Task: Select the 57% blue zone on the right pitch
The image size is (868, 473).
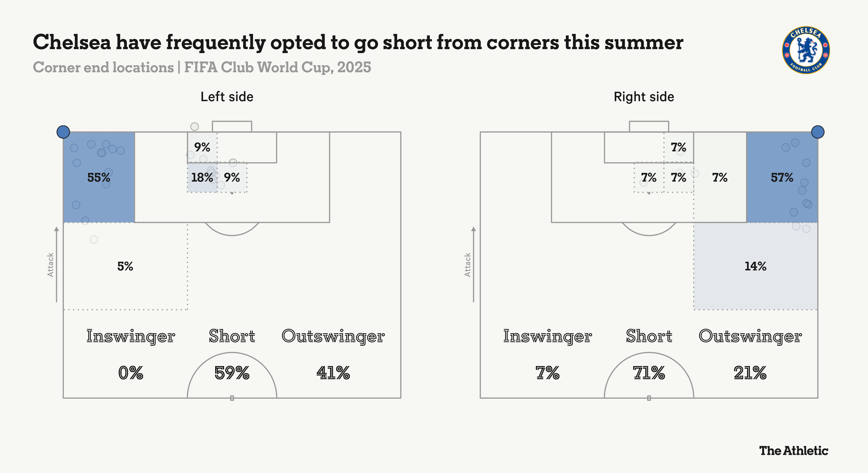Action: coord(782,177)
